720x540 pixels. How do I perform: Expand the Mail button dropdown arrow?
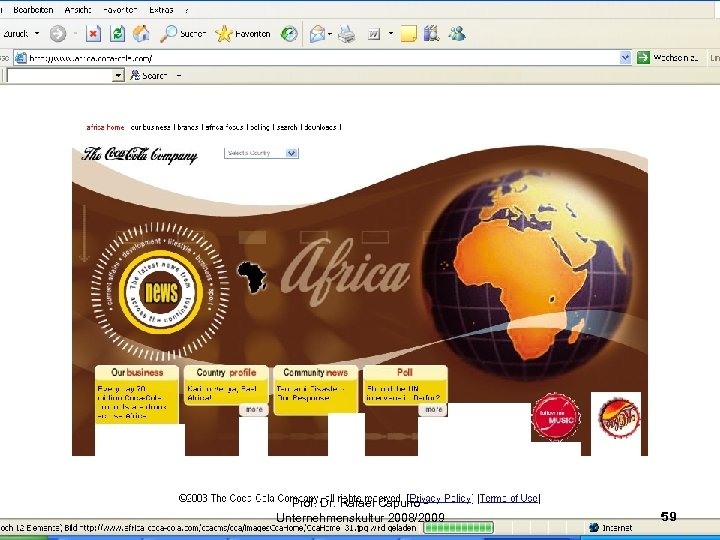point(330,34)
